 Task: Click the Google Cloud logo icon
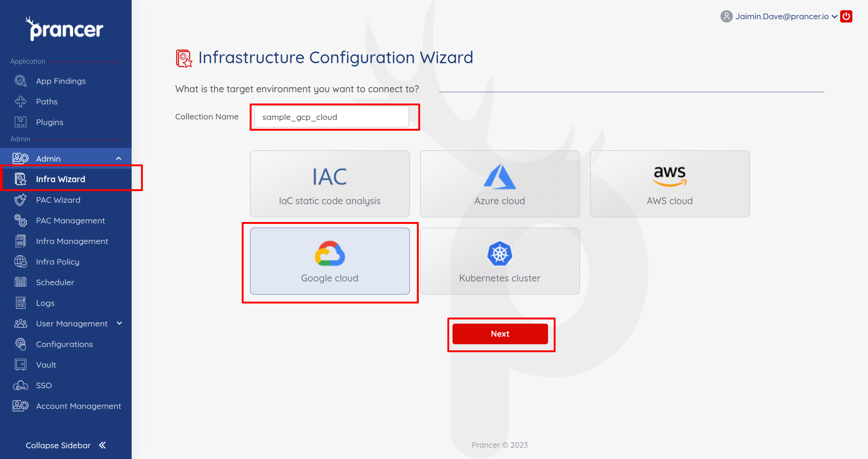click(330, 253)
